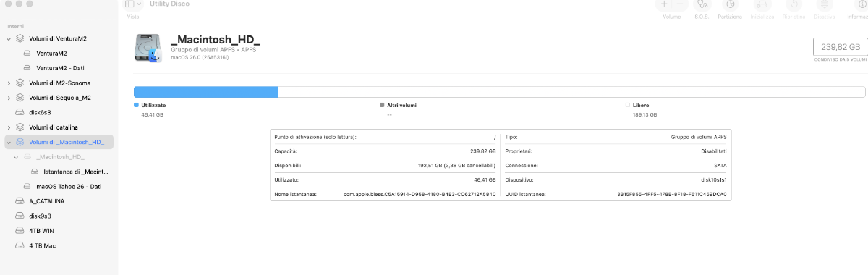Click drive icon beside 4TB WIN

pos(20,231)
